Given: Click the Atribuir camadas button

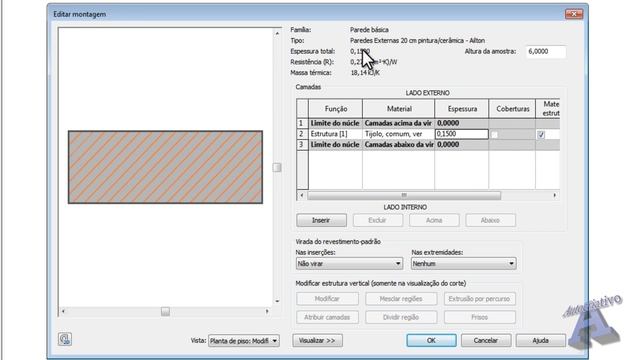Looking at the screenshot, I should point(327,317).
